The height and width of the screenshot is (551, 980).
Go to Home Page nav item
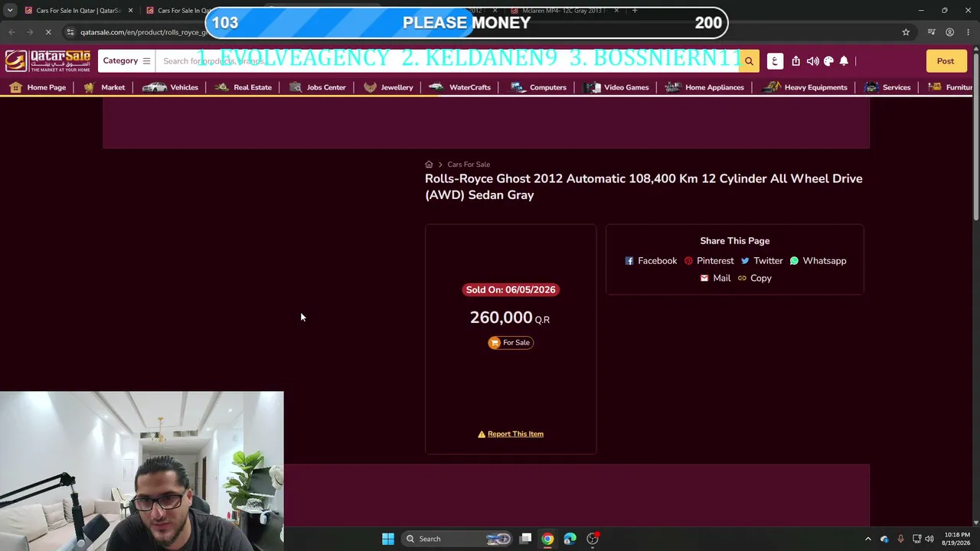point(38,87)
